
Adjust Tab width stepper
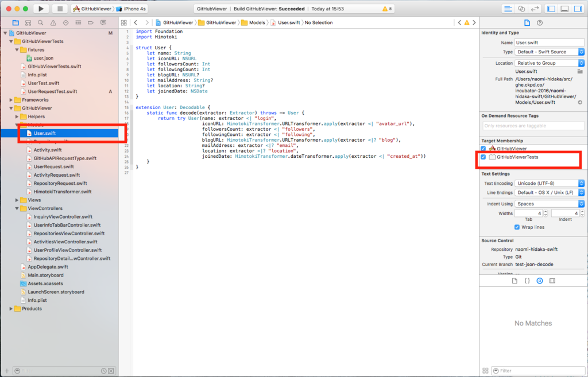[546, 213]
